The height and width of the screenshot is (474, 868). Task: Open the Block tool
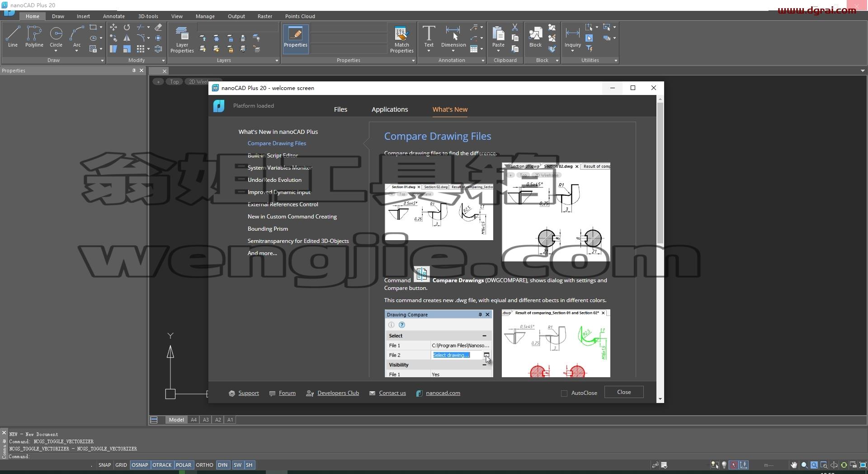(535, 36)
